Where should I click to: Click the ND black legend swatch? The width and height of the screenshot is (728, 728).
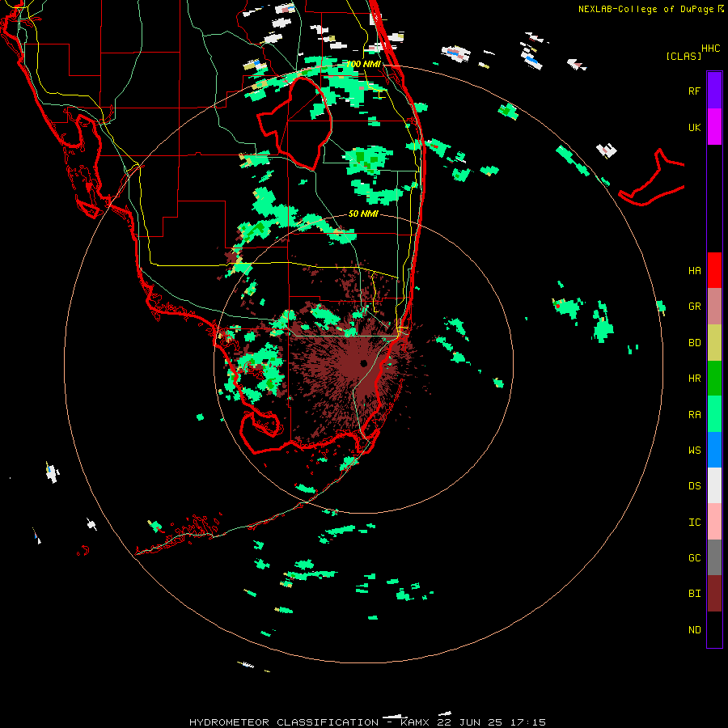(714, 629)
